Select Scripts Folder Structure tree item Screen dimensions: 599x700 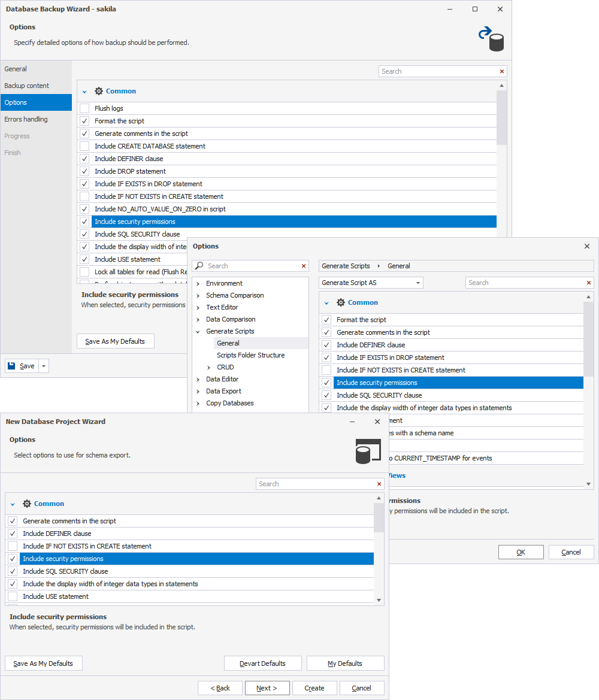(250, 355)
